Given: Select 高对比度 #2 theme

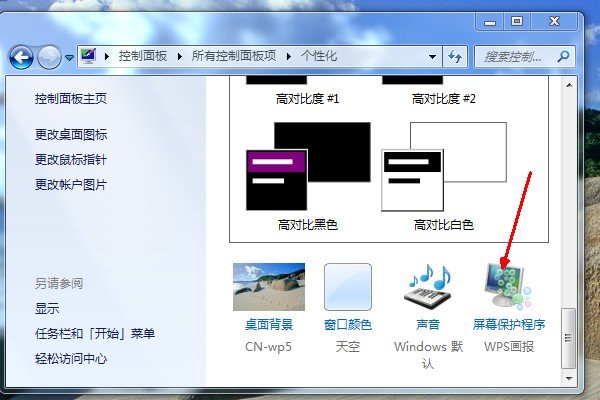Looking at the screenshot, I should (443, 99).
